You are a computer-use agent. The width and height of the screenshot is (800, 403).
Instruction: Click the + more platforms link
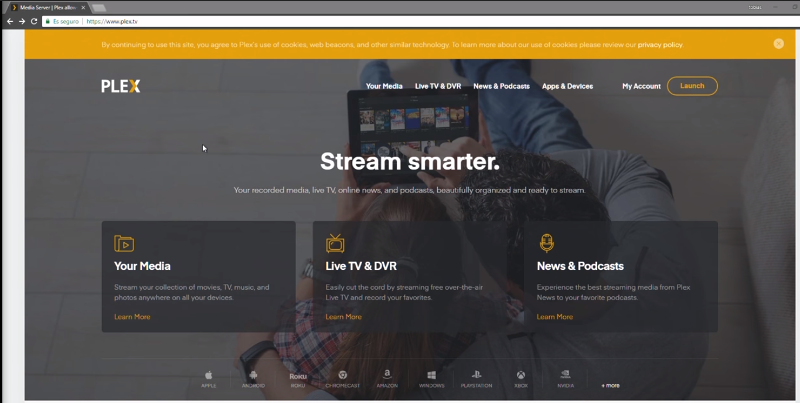coord(610,386)
